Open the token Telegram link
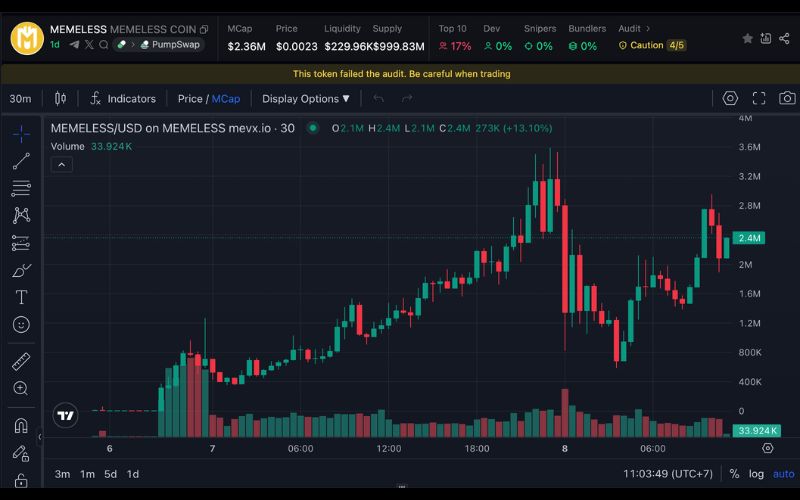800x500 pixels. point(74,44)
